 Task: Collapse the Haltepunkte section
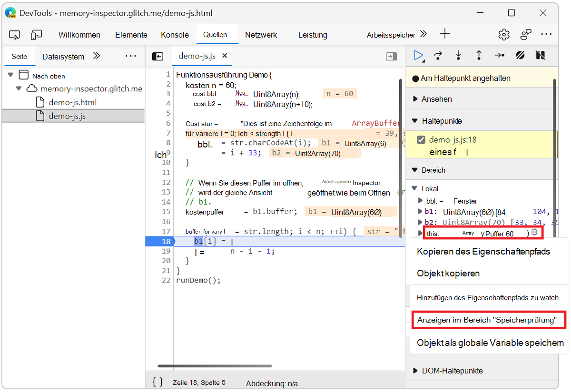[x=442, y=121]
